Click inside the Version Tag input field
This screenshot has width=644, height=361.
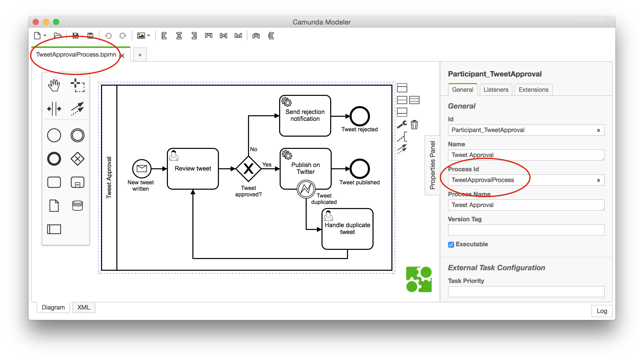526,230
